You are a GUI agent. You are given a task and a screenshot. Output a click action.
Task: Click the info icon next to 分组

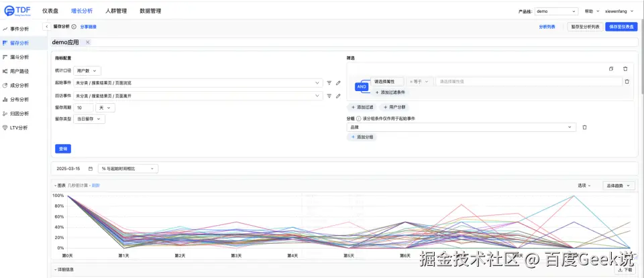tap(358, 119)
